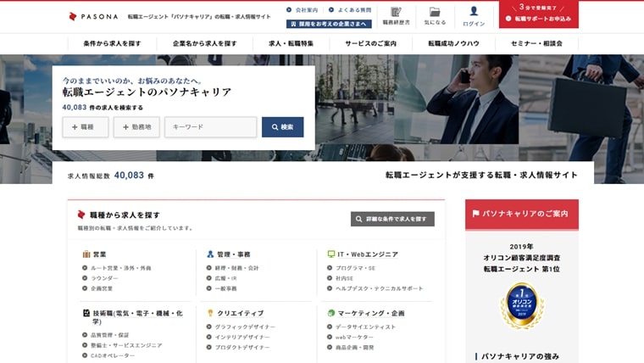
Task: Click the 管理・事務 category heading
Action: point(234,254)
